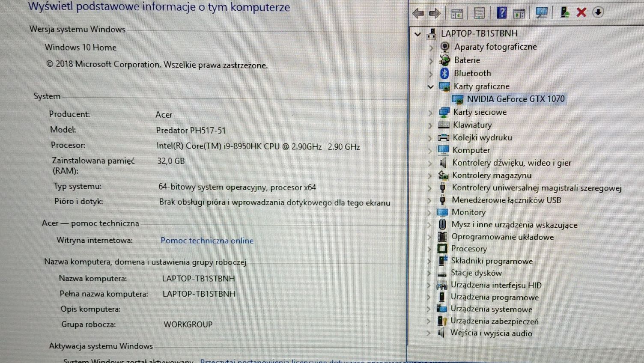The width and height of the screenshot is (644, 363).
Task: Update driver using the green arrow icon
Action: coord(565,12)
